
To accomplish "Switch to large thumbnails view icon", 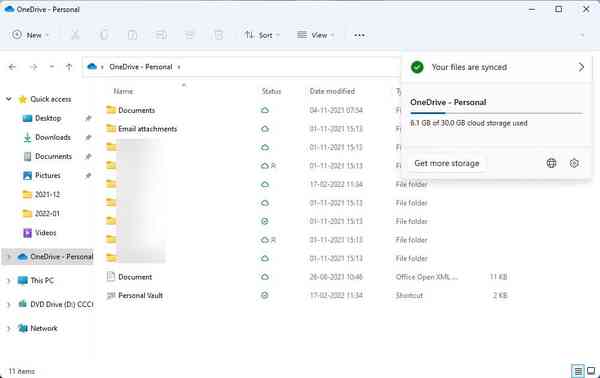I will tap(591, 371).
